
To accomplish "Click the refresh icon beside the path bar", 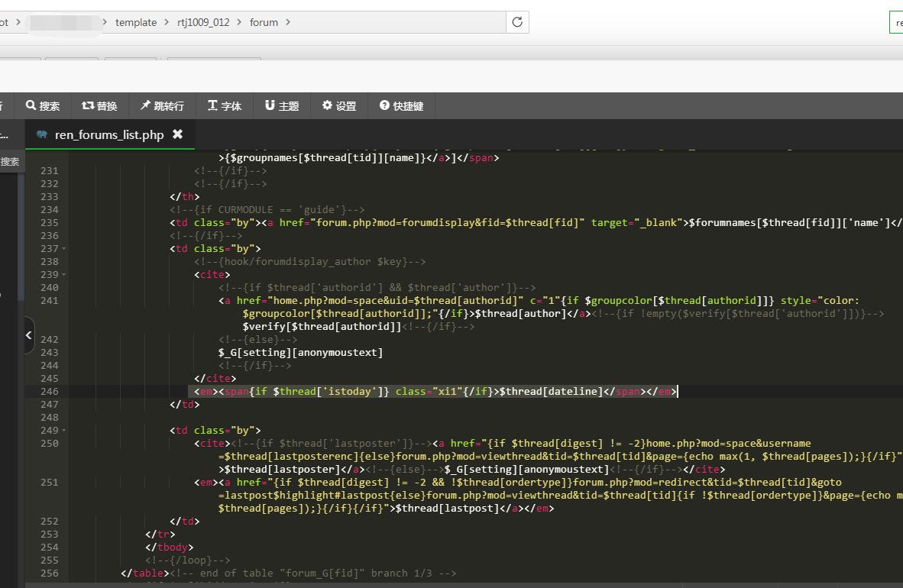I will pyautogui.click(x=517, y=22).
